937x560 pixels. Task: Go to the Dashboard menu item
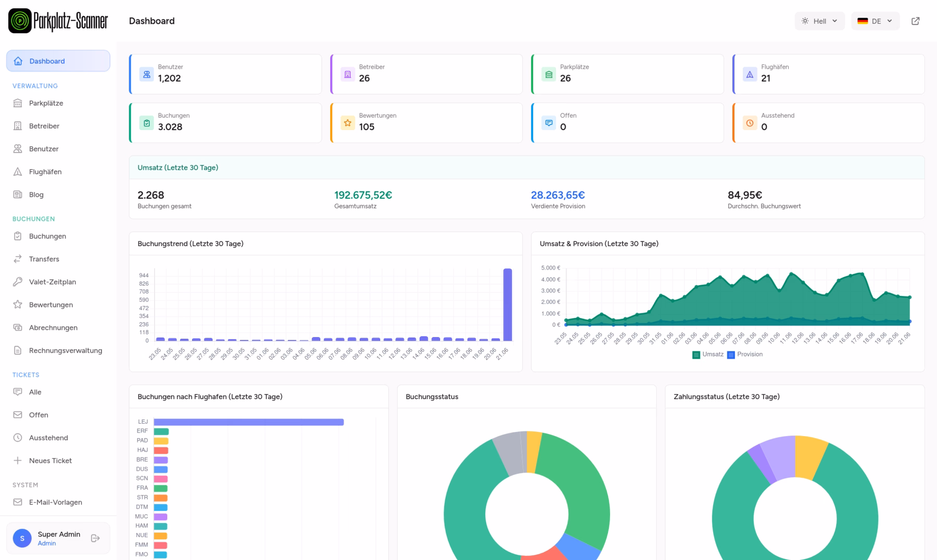pyautogui.click(x=58, y=61)
